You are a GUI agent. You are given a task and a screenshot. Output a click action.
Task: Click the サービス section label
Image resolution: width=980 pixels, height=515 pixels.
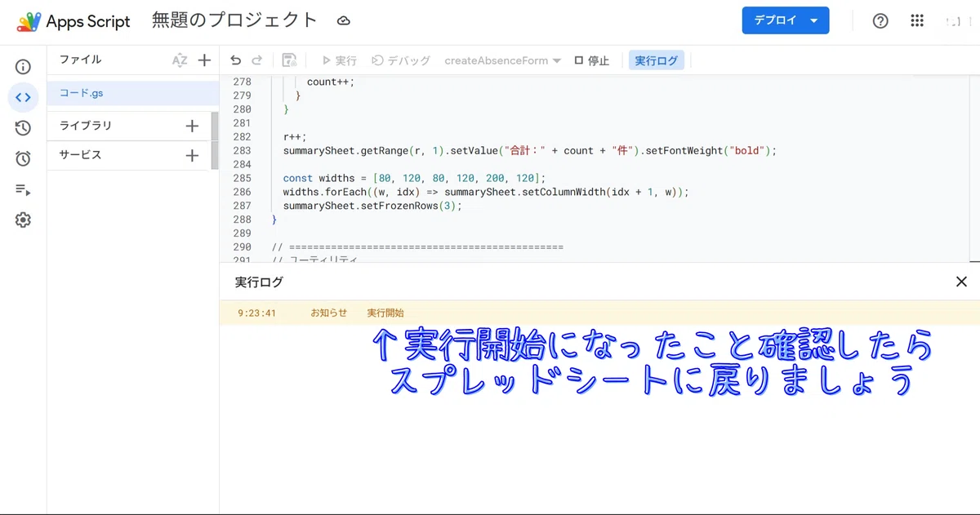(x=81, y=155)
